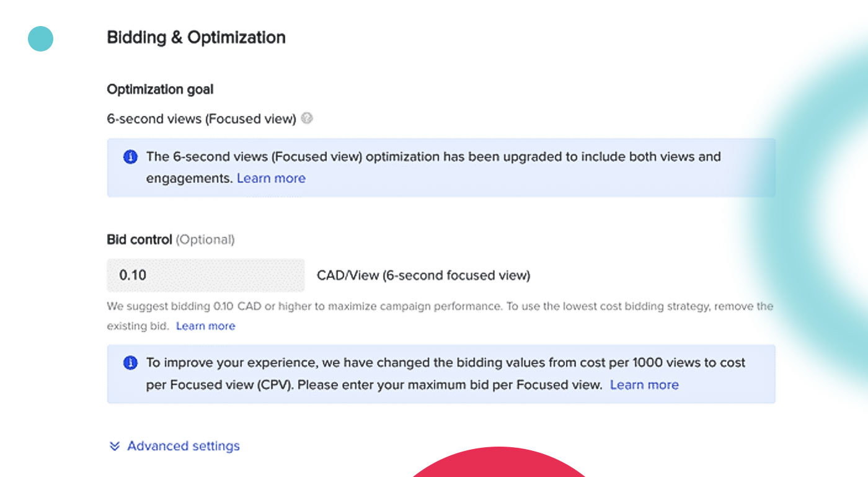Image resolution: width=868 pixels, height=477 pixels.
Task: Open Learn more in the Focused view CPV notice
Action: pyautogui.click(x=644, y=385)
